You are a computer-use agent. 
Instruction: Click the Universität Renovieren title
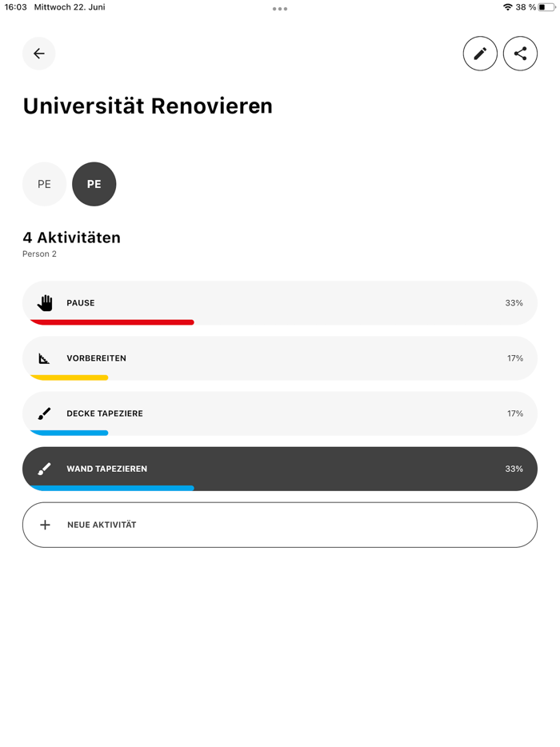tap(148, 106)
